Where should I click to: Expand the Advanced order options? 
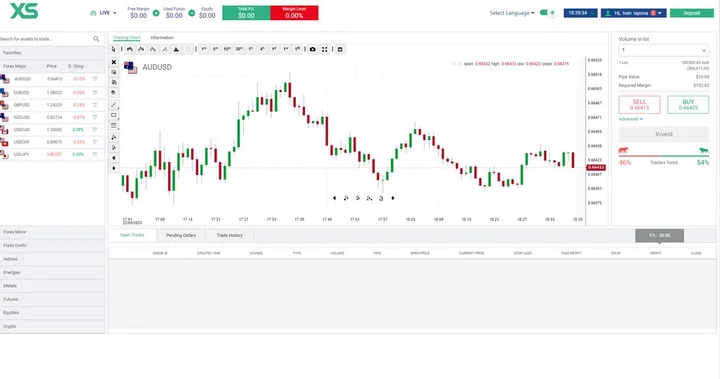click(630, 119)
